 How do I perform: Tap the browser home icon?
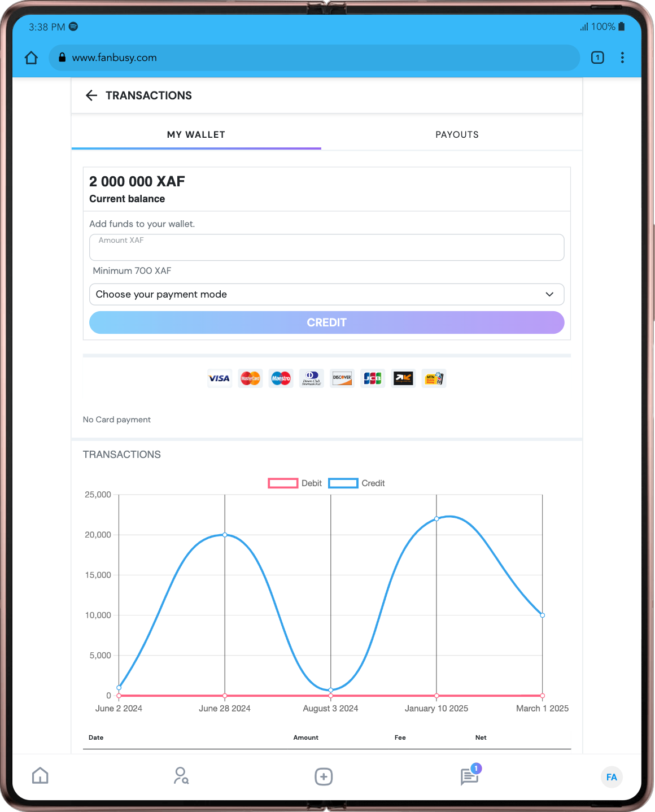point(31,58)
